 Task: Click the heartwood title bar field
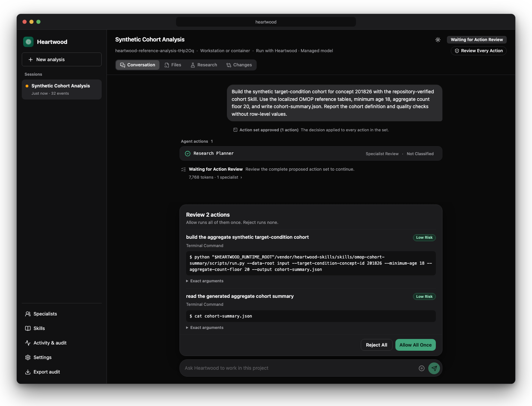coord(266,22)
